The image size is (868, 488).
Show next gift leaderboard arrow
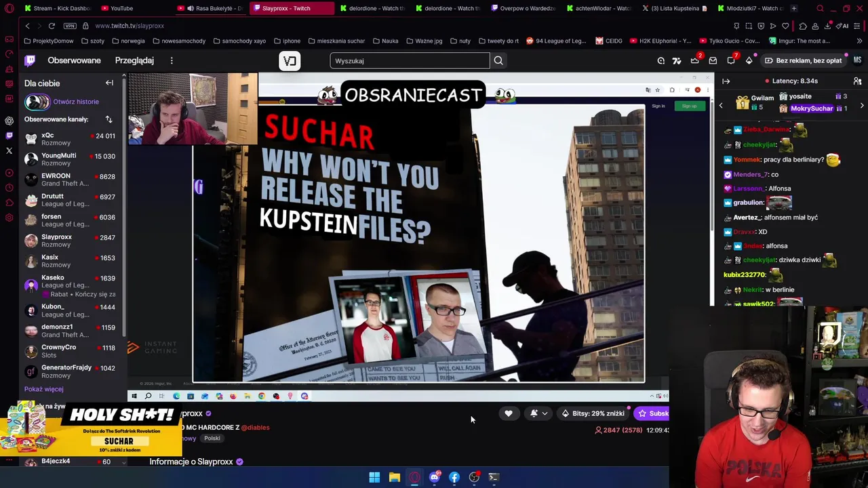tap(862, 105)
